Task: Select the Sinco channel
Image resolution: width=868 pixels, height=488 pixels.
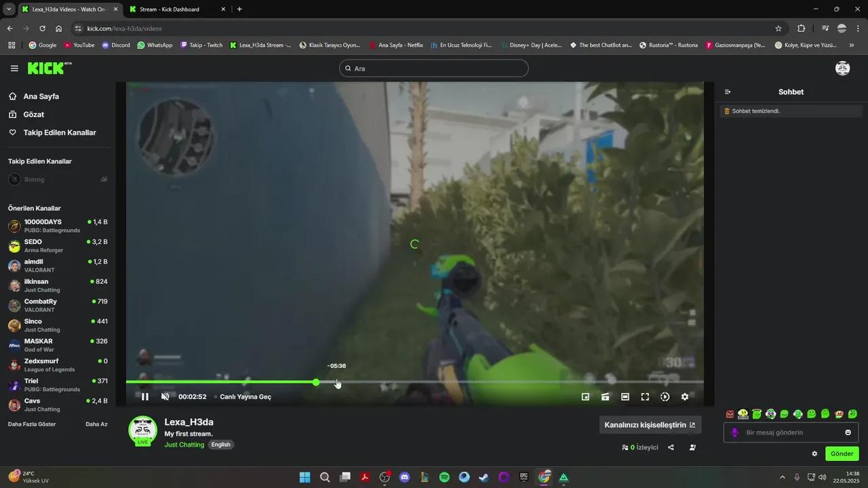Action: click(58, 325)
